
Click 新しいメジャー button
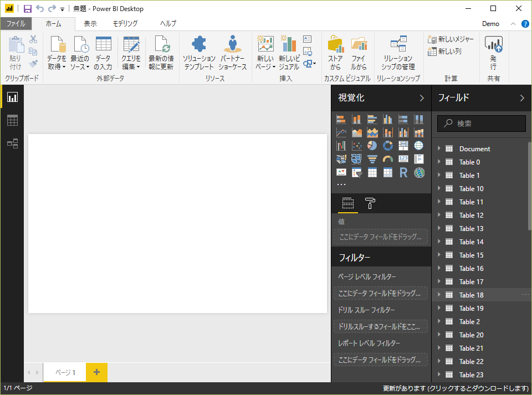[x=451, y=39]
